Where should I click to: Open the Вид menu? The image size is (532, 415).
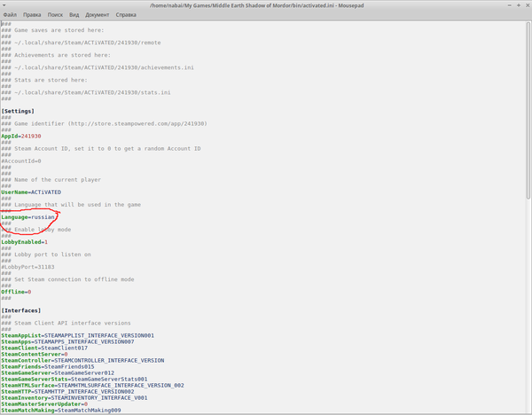75,15
